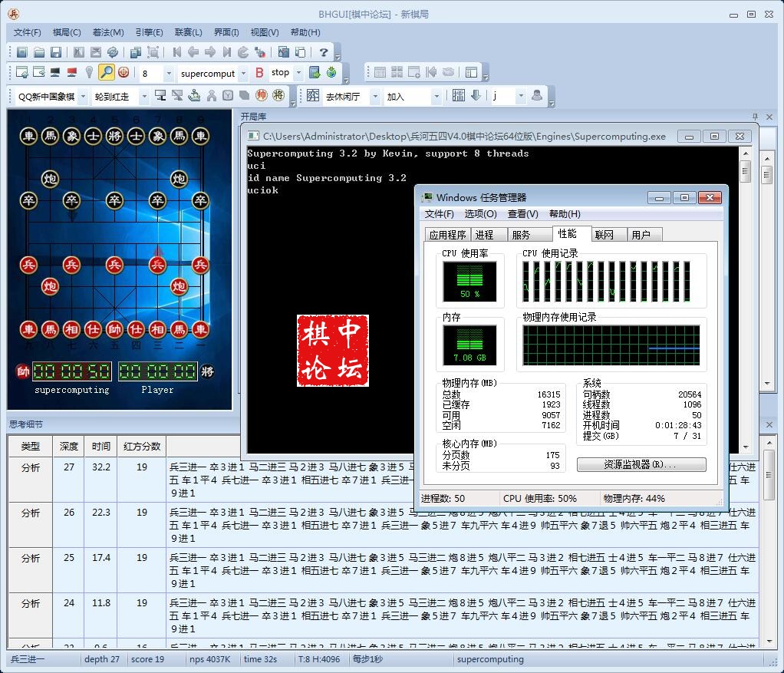The height and width of the screenshot is (673, 784).
Task: Open the 选项(O) menu in Task Manager
Action: (x=480, y=214)
